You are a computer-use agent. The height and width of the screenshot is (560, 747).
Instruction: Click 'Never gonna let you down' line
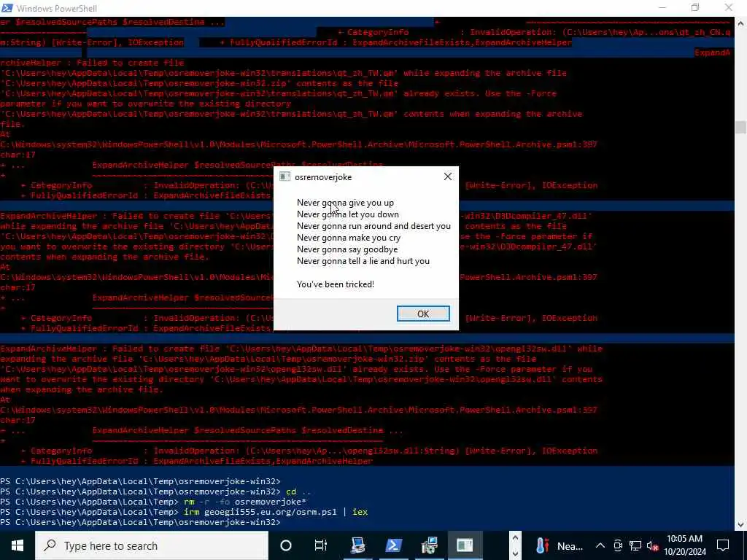pyautogui.click(x=348, y=214)
